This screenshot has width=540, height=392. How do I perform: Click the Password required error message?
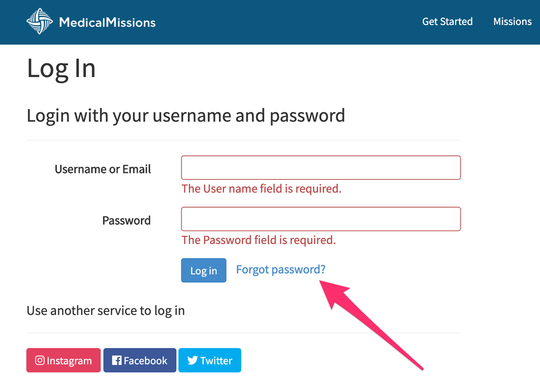pos(259,240)
